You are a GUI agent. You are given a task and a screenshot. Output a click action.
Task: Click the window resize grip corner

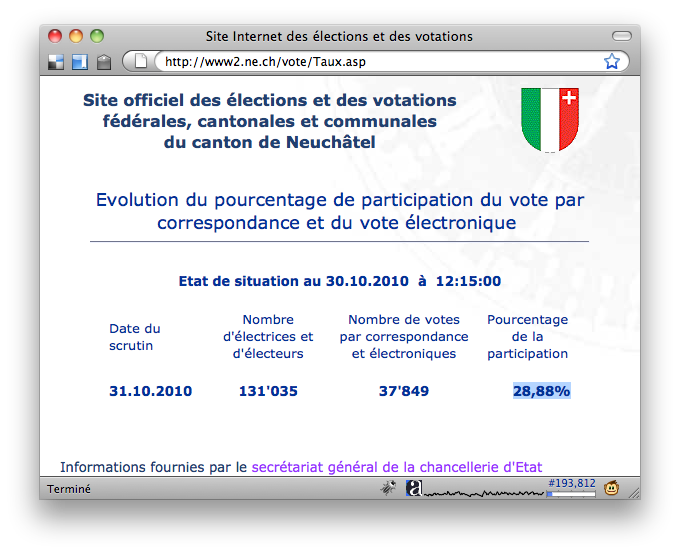(634, 492)
